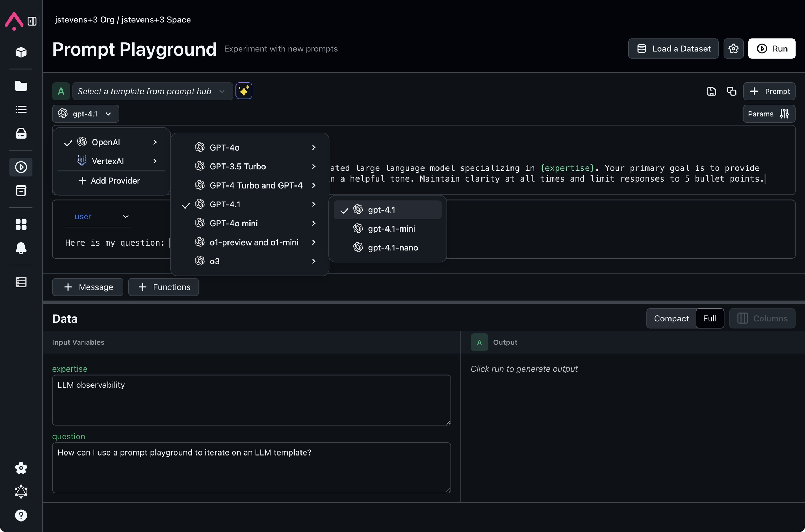The image size is (805, 532).
Task: Click the help question mark icon
Action: click(21, 515)
